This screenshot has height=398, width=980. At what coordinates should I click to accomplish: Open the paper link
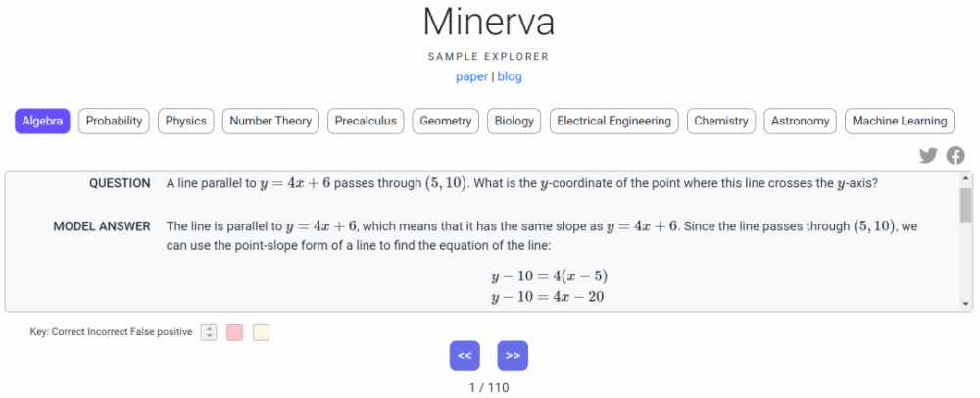(x=472, y=76)
